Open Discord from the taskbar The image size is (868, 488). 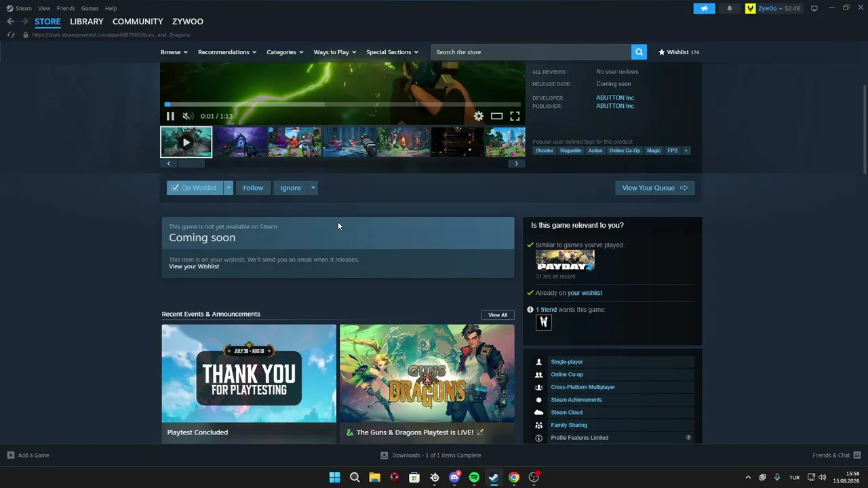click(454, 477)
